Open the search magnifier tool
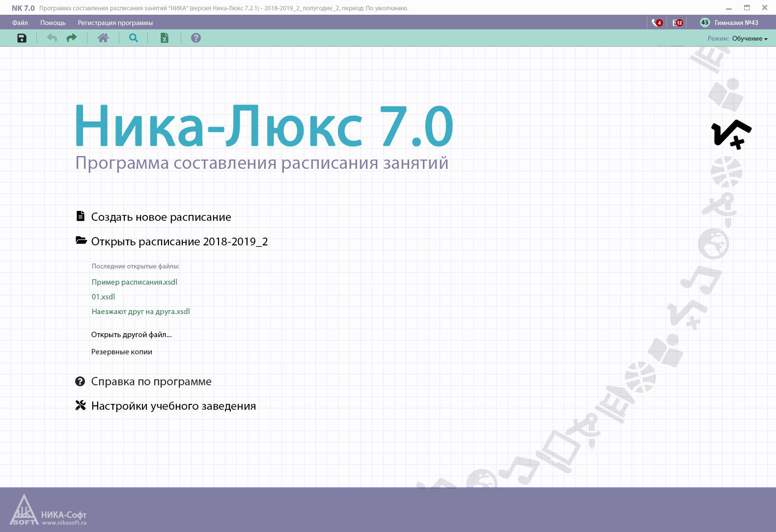 point(134,38)
